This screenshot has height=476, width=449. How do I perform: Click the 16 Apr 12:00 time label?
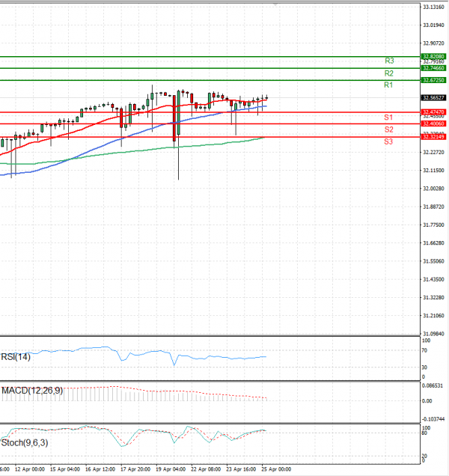100,469
